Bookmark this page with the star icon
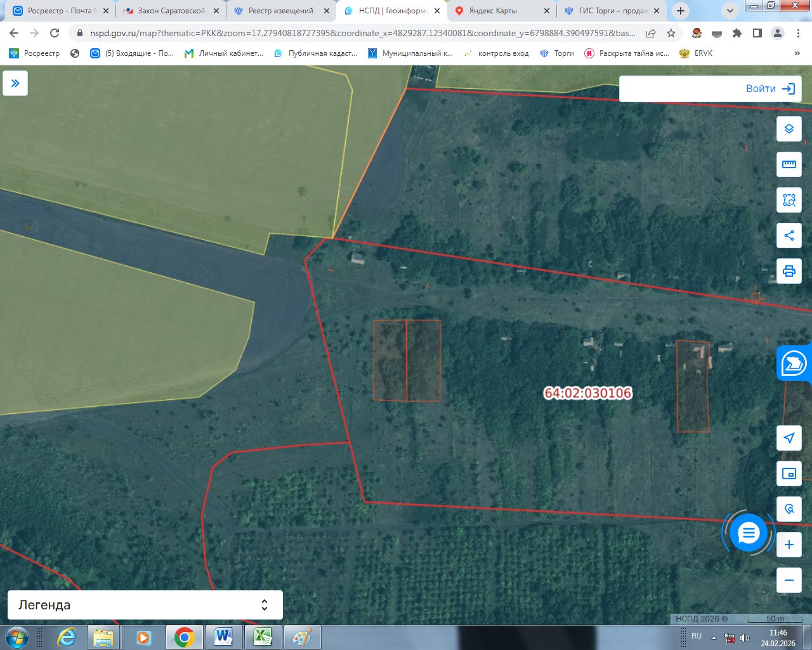This screenshot has height=650, width=812. pos(671,33)
